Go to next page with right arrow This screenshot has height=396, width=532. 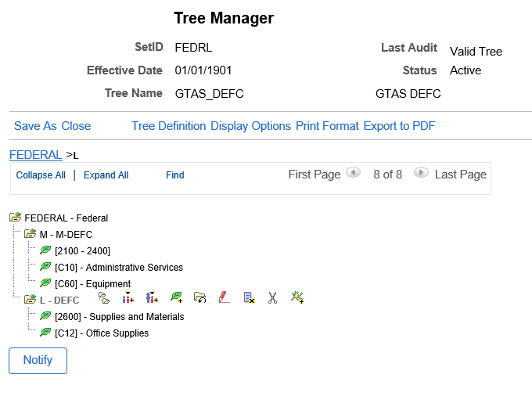(421, 173)
